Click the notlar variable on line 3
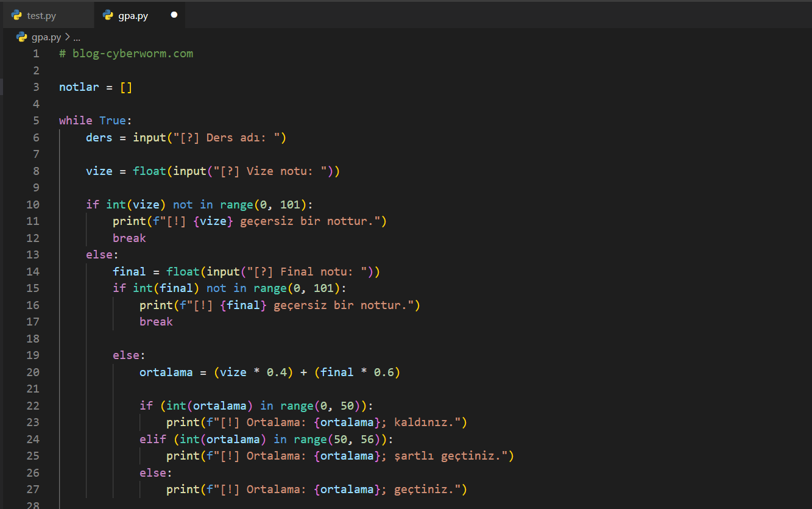 coord(79,87)
